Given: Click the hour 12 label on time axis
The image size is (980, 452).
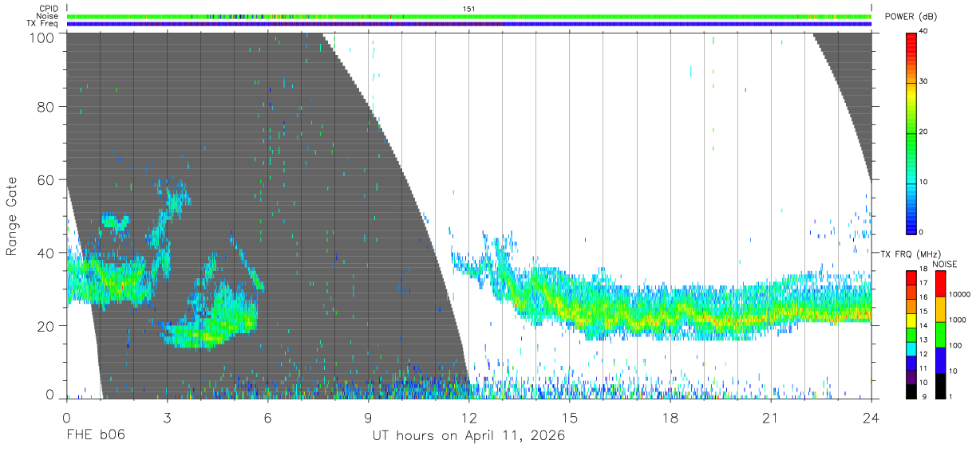Looking at the screenshot, I should [x=469, y=418].
